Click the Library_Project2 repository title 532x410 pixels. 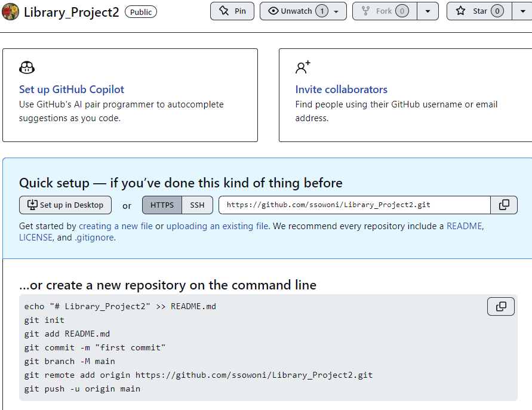click(x=71, y=12)
